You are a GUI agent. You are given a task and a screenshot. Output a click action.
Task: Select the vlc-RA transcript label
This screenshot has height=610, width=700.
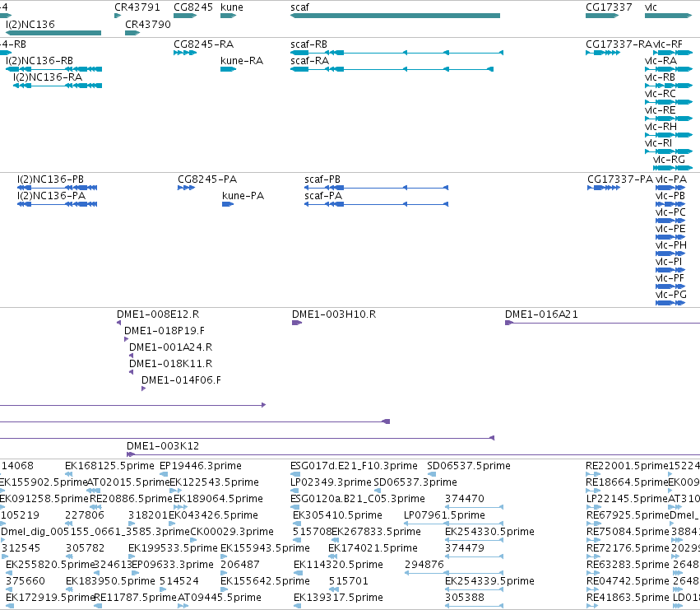point(661,61)
